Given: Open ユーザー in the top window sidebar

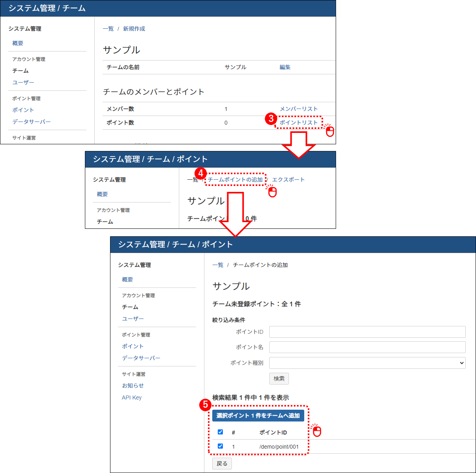Looking at the screenshot, I should (x=23, y=83).
